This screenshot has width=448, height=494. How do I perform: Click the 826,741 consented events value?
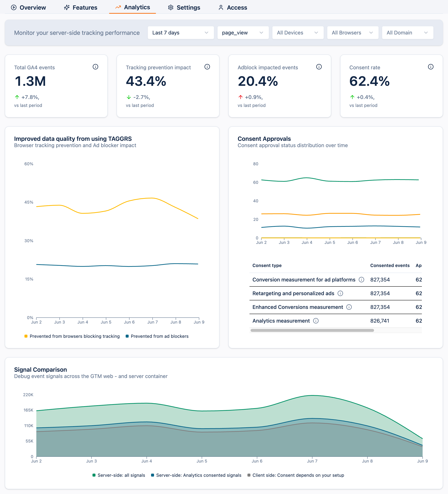click(x=380, y=321)
